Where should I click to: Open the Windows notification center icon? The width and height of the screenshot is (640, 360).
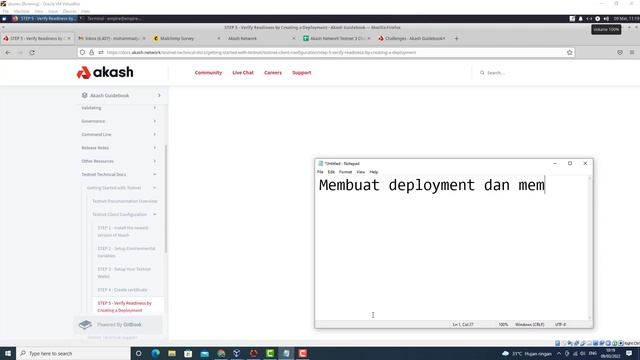click(629, 353)
